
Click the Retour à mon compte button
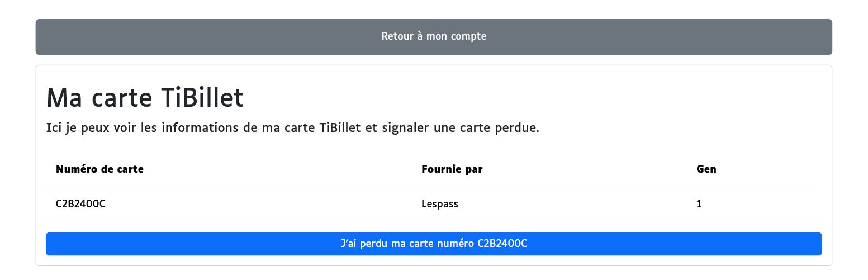pyautogui.click(x=434, y=37)
